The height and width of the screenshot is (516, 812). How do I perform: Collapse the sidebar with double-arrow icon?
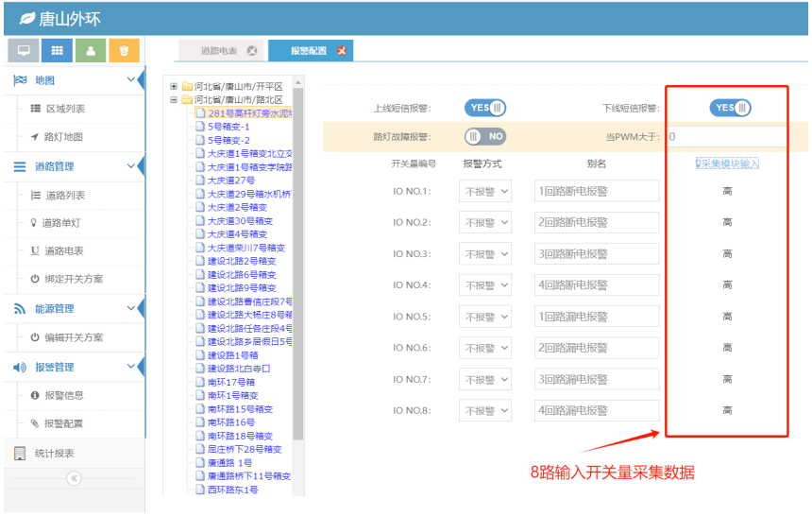click(x=74, y=478)
